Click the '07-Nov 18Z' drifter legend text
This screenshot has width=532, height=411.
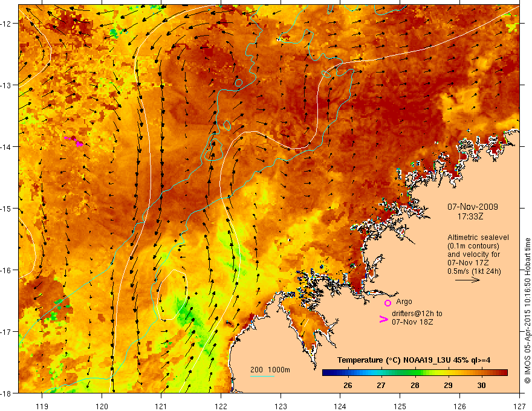412,322
